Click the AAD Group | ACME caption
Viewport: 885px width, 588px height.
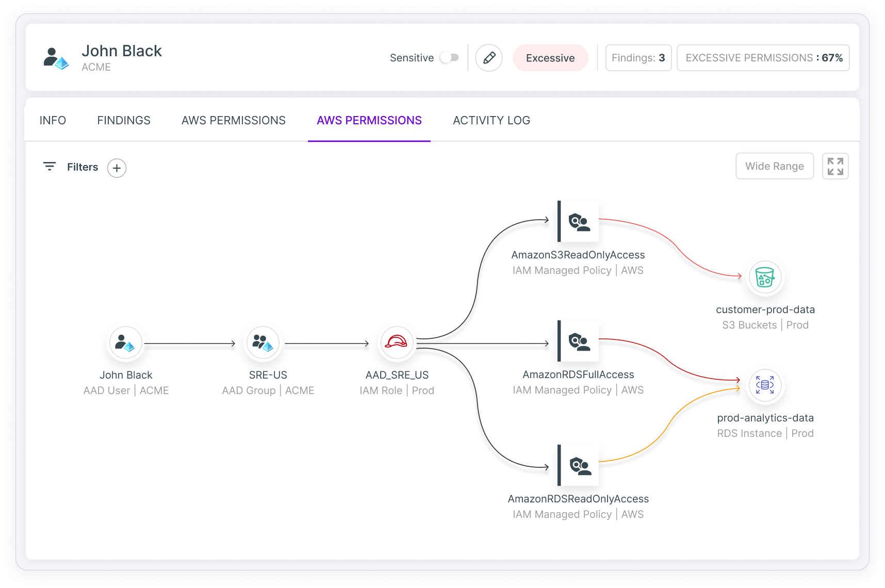(x=268, y=390)
